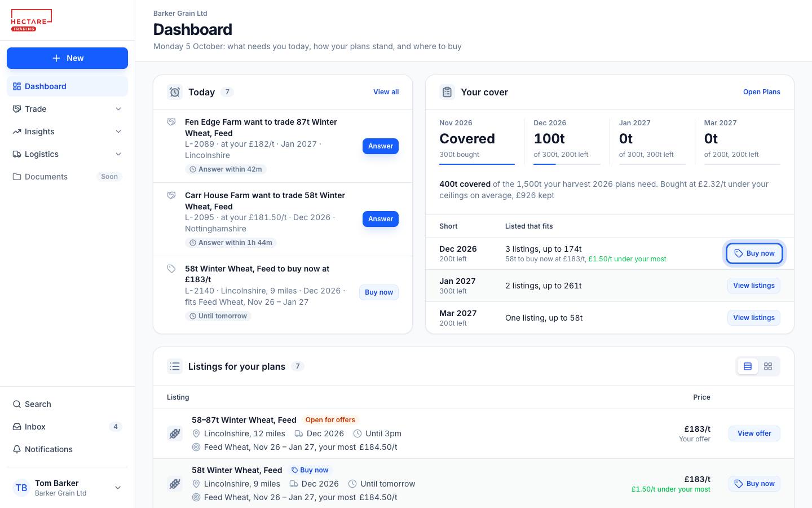View offer on 58–87t Winter Wheat listing
The height and width of the screenshot is (508, 812).
click(x=754, y=433)
